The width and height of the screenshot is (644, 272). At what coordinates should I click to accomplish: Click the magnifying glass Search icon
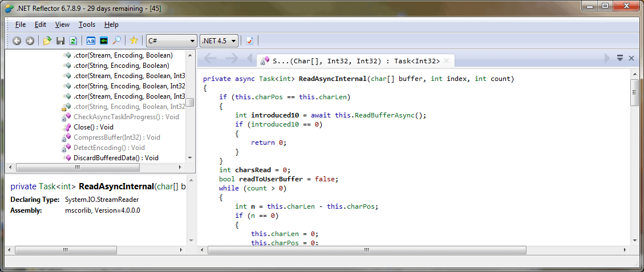(x=116, y=40)
